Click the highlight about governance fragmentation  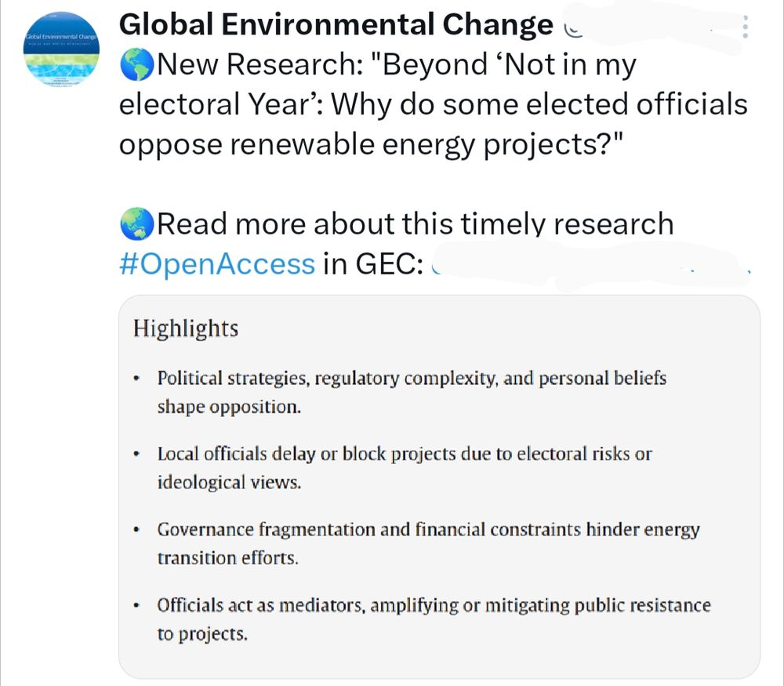pyautogui.click(x=429, y=543)
